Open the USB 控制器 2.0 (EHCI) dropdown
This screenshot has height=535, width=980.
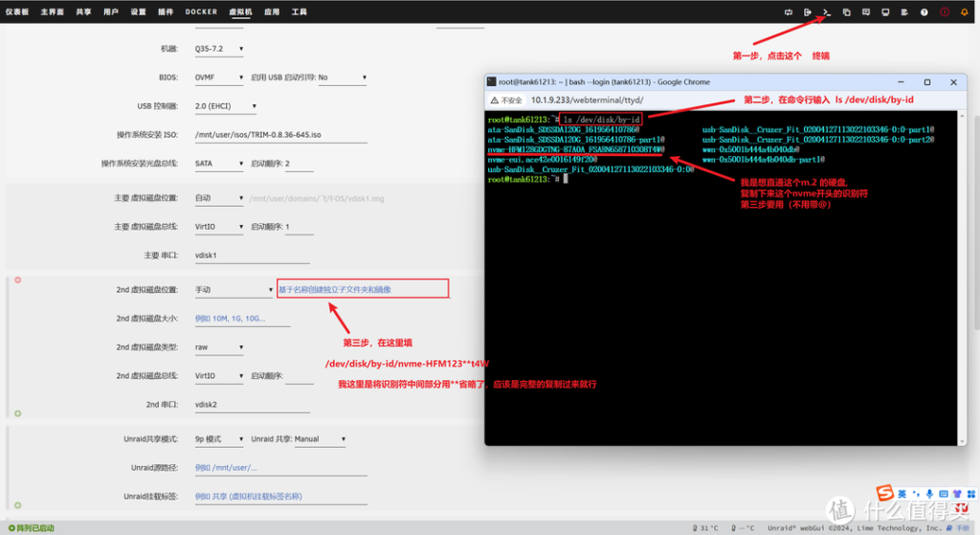tap(225, 106)
